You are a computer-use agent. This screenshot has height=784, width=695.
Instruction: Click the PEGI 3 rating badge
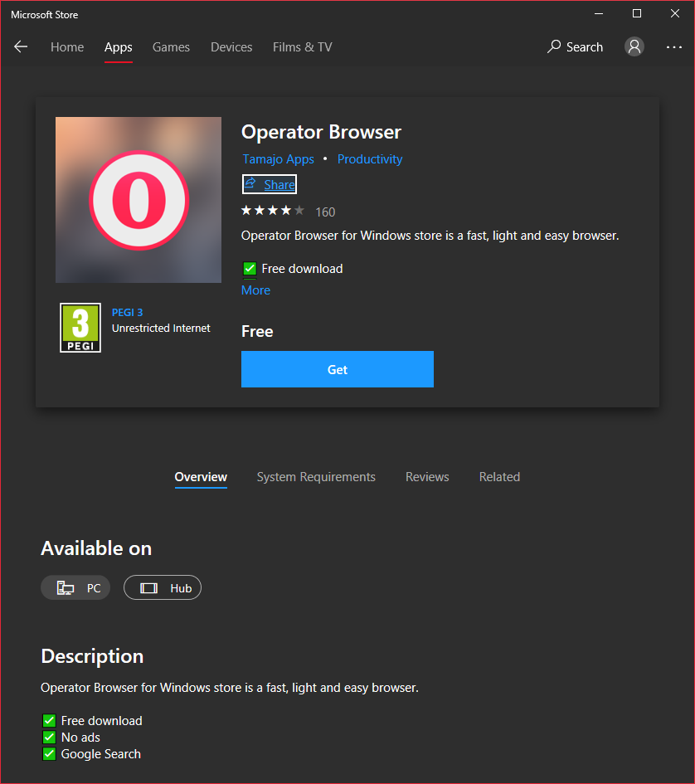(80, 328)
